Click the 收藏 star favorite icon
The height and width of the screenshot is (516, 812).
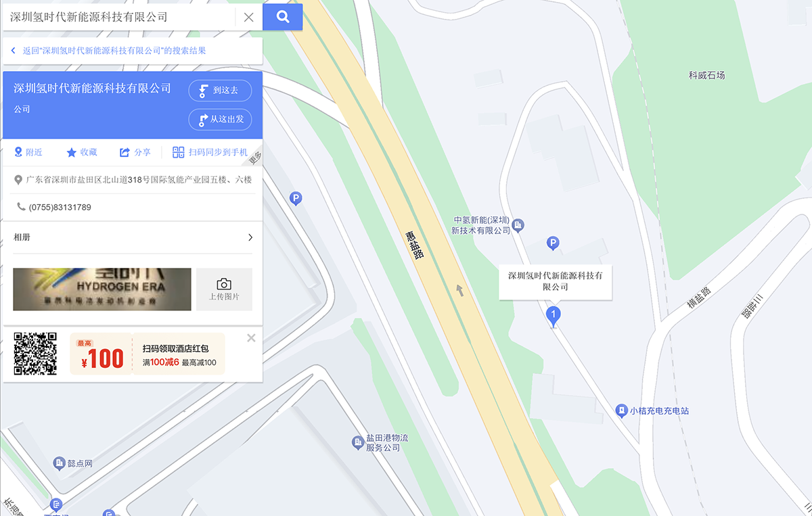[71, 152]
